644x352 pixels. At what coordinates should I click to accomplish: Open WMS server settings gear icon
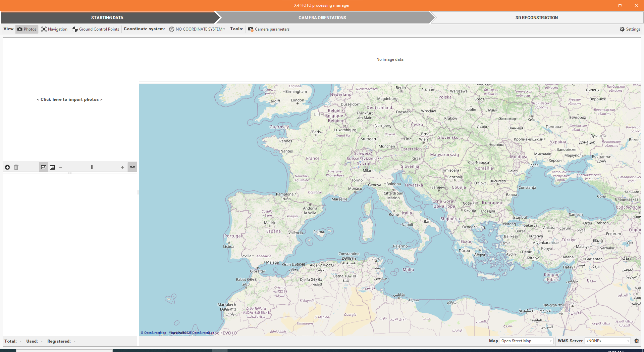637,341
